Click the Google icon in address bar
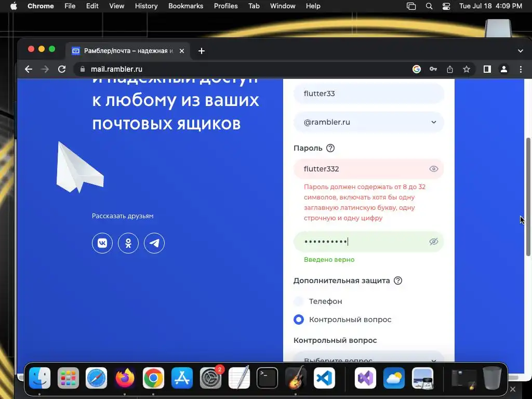 tap(417, 69)
